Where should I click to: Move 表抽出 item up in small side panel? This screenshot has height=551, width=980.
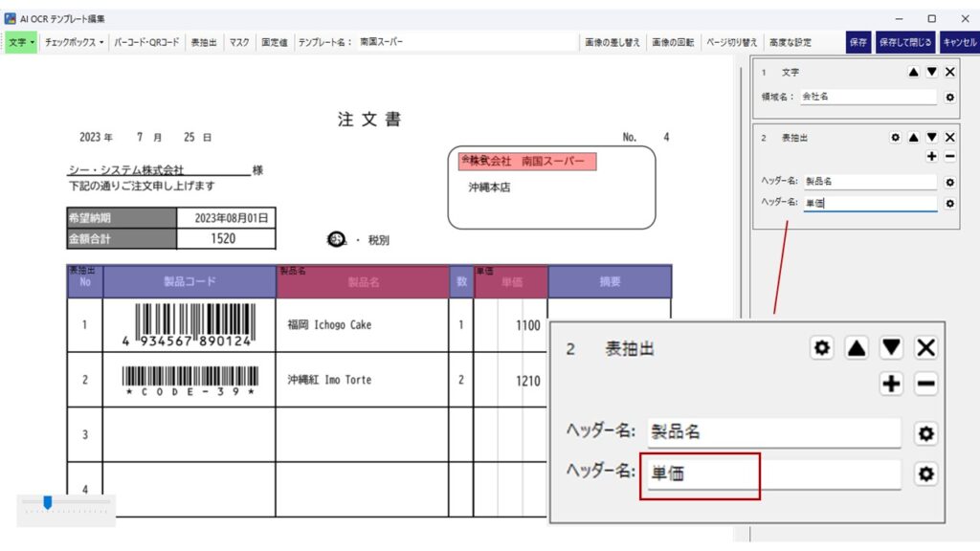point(913,138)
